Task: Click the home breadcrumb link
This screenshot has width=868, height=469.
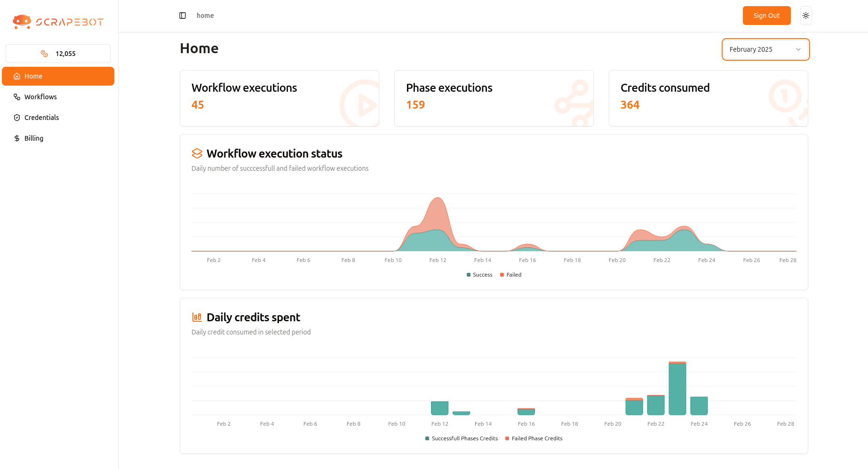Action: 205,16
